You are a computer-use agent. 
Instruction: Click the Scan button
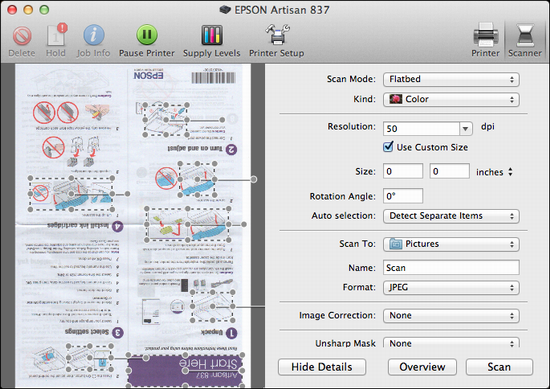(499, 367)
